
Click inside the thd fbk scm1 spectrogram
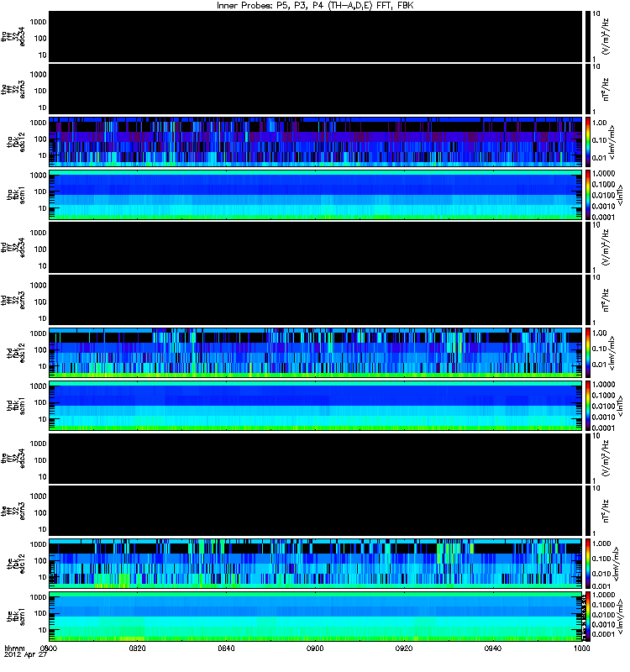(x=316, y=405)
